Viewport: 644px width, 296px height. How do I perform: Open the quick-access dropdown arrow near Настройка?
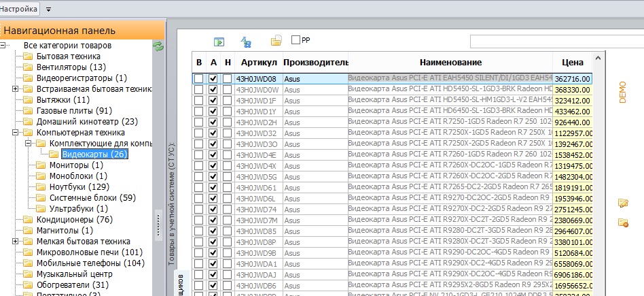48,10
